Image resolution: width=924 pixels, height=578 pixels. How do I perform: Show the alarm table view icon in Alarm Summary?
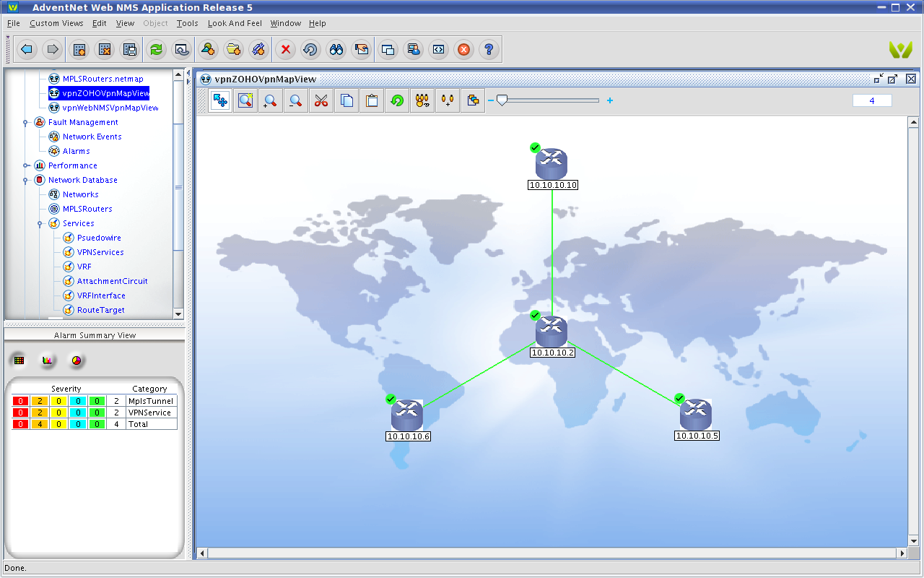[19, 360]
